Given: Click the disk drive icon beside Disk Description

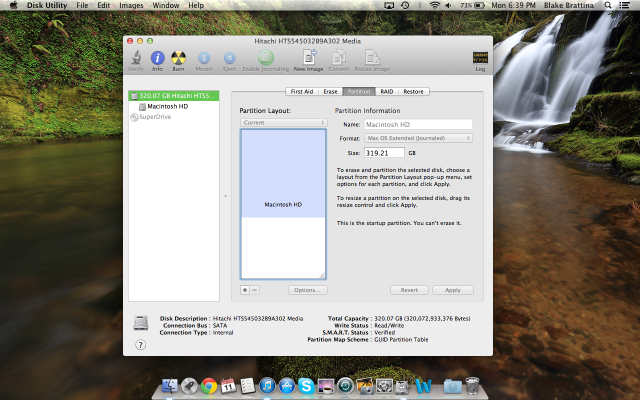Looking at the screenshot, I should (x=141, y=323).
